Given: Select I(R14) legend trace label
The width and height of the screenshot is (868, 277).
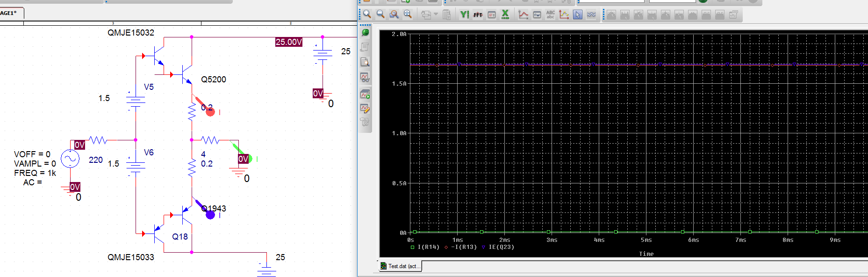Looking at the screenshot, I should point(428,247).
